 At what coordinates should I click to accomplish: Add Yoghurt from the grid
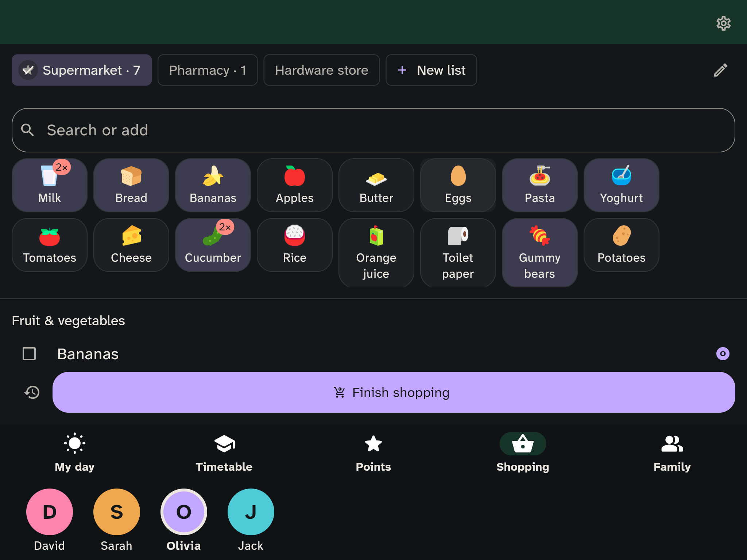[622, 185]
